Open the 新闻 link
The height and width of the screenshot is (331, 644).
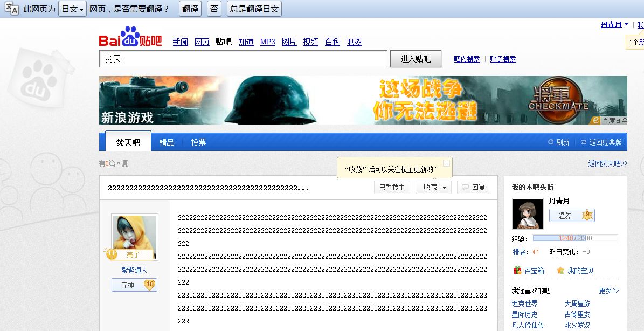tap(181, 42)
